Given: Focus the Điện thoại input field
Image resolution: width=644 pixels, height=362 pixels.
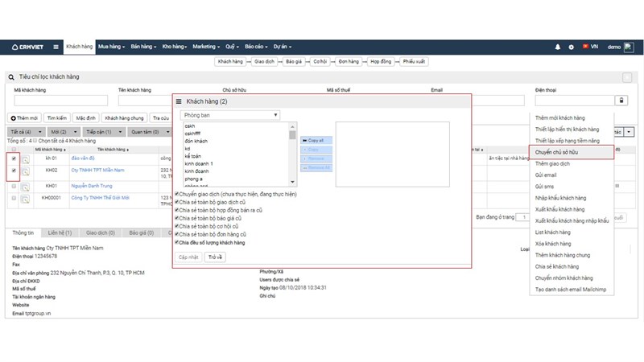Looking at the screenshot, I should click(x=575, y=101).
